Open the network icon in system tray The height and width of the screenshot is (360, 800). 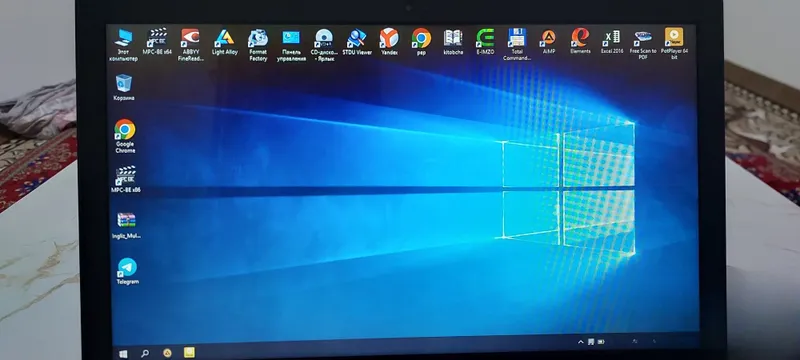click(x=591, y=342)
